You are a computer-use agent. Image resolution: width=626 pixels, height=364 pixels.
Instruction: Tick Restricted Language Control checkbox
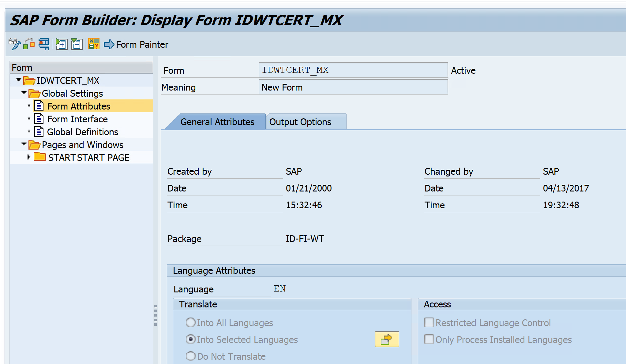click(x=429, y=322)
